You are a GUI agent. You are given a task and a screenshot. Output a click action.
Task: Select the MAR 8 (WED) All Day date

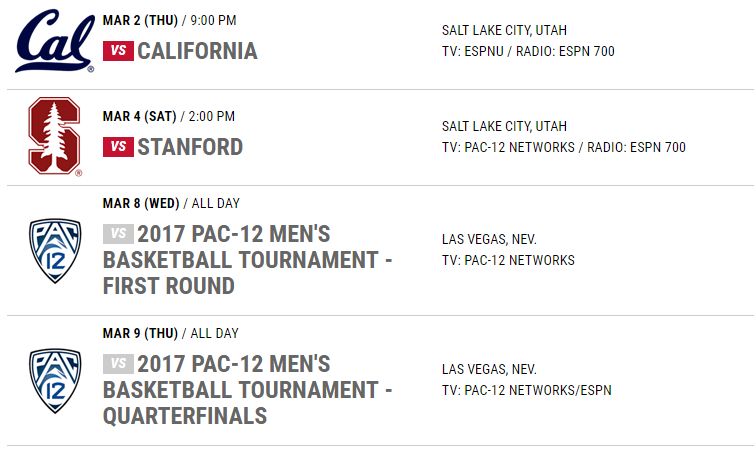coord(171,203)
